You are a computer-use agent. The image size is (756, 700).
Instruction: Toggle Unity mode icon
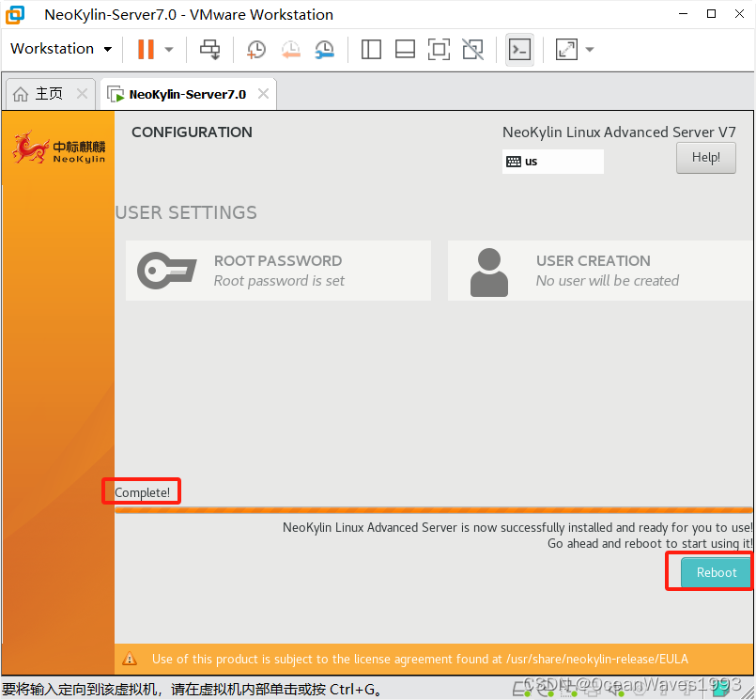[x=473, y=49]
